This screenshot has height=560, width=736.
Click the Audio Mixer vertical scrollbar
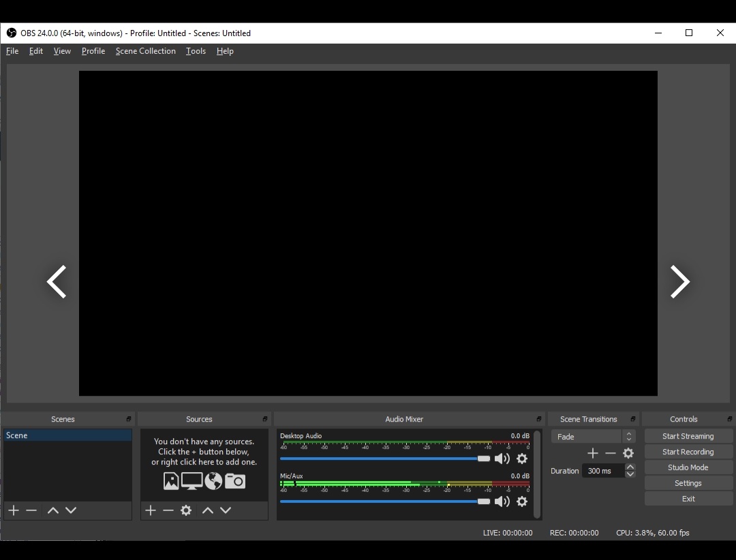(537, 474)
